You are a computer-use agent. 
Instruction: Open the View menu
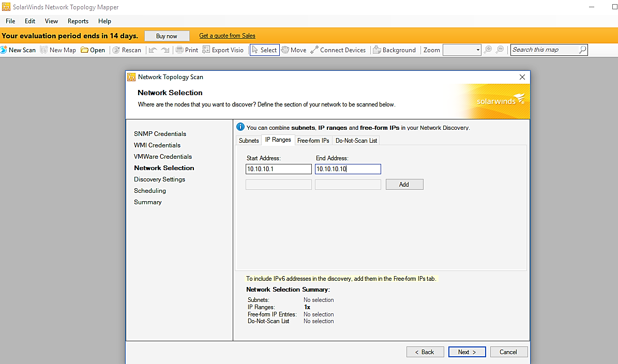[51, 21]
